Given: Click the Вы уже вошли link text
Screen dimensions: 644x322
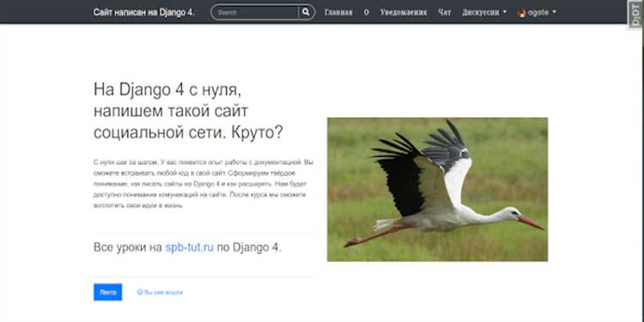Looking at the screenshot, I should (163, 293).
